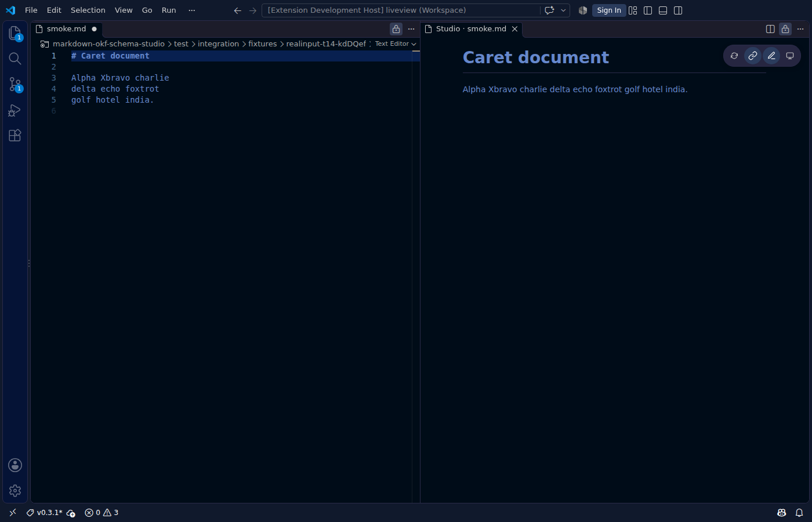The image size is (812, 522).
Task: Click the monitor icon in the Studio toolbar
Action: 790,56
